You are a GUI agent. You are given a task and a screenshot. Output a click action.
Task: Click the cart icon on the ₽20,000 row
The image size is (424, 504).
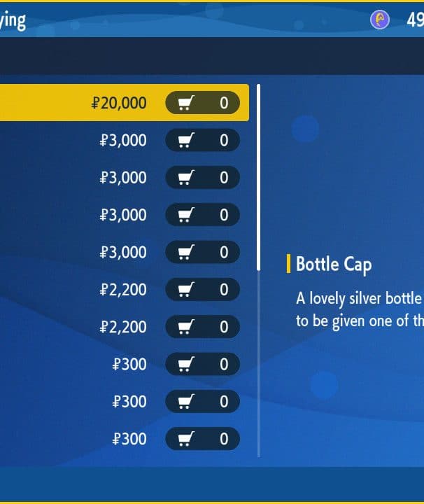point(186,103)
